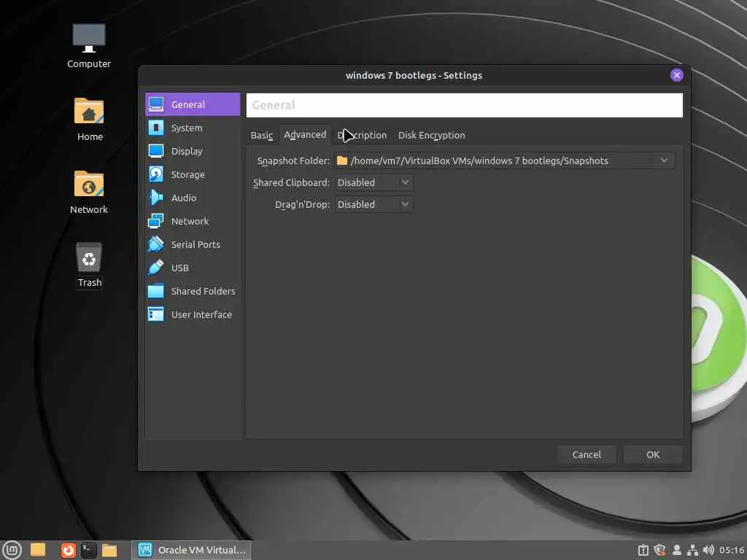Select the General settings category icon
747x560 pixels.
point(156,104)
